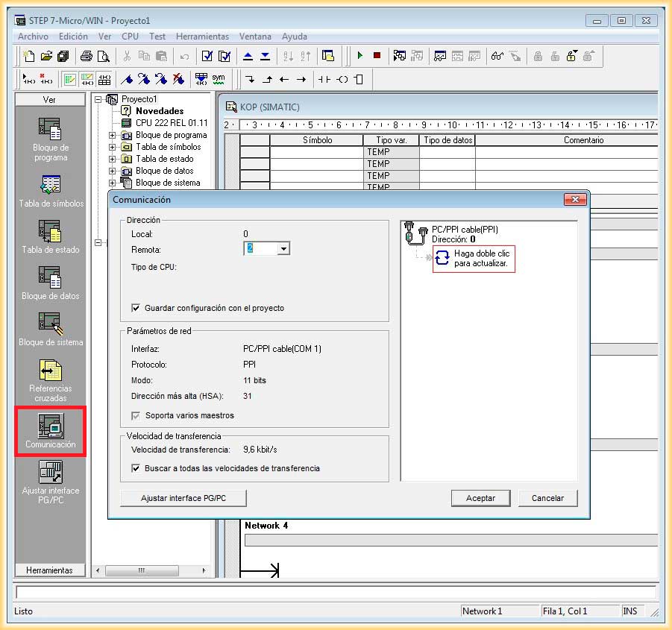The image size is (672, 630).
Task: Click the Ajustar interface PG/PC button
Action: click(x=183, y=498)
